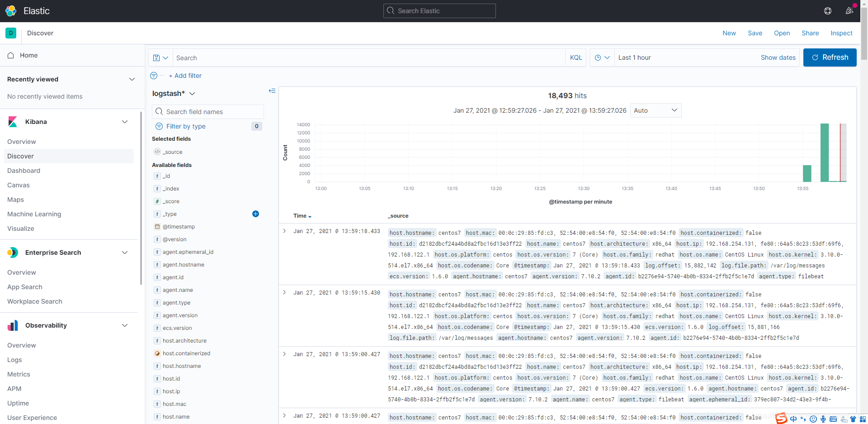The image size is (868, 424).
Task: Open the newsfeed notifications icon
Action: tap(849, 11)
